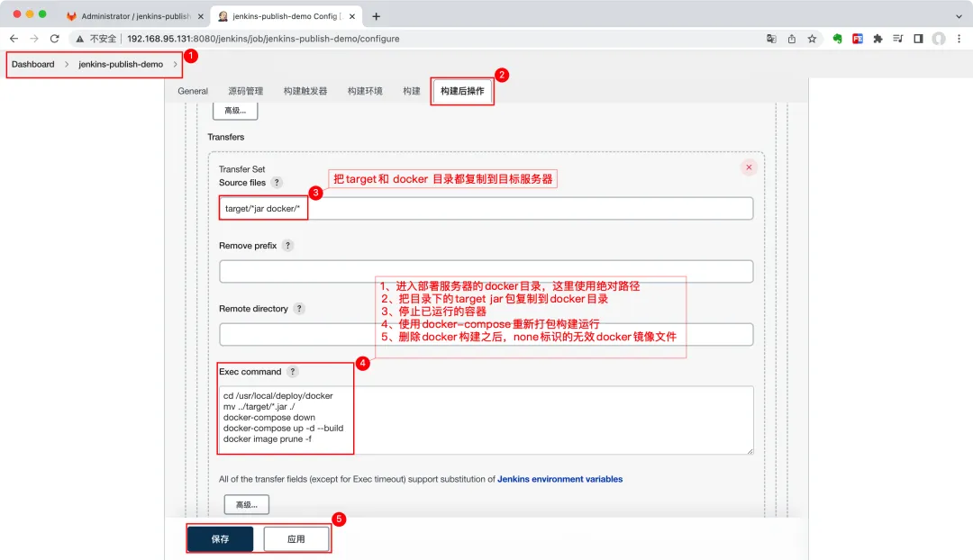Close the Administrator / jenkins-publish tab
The height and width of the screenshot is (560, 973).
click(x=200, y=16)
